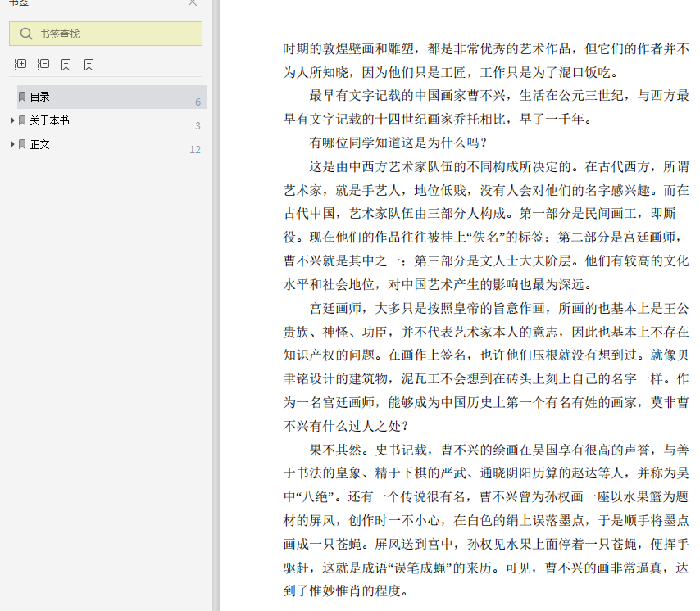Click page number 3 for 关于本书

point(198,126)
